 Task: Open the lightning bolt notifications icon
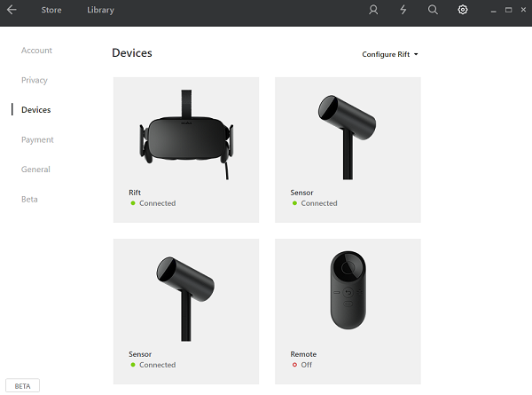tap(403, 10)
